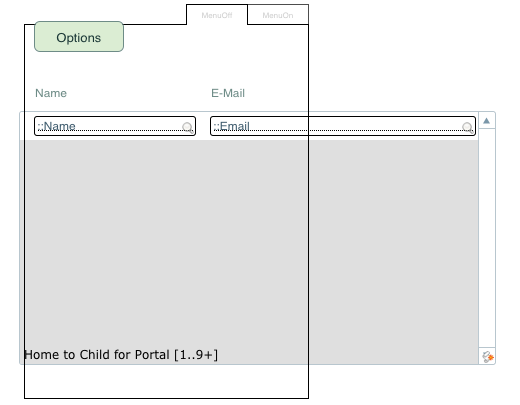Viewport: 520px width, 405px height.
Task: Open the MenuOn tab panel
Action: [x=278, y=15]
